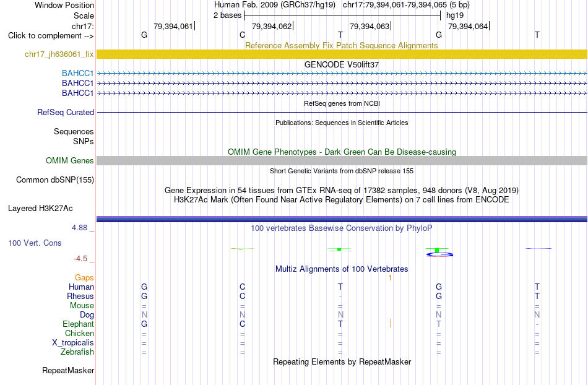This screenshot has height=385, width=588.
Task: Open Short Genetic Variants from dbSNP release 155
Action: pos(342,171)
